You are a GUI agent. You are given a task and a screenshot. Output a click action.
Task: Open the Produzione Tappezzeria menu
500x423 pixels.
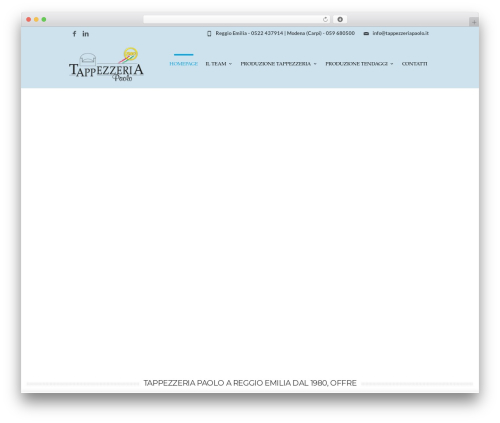click(276, 64)
